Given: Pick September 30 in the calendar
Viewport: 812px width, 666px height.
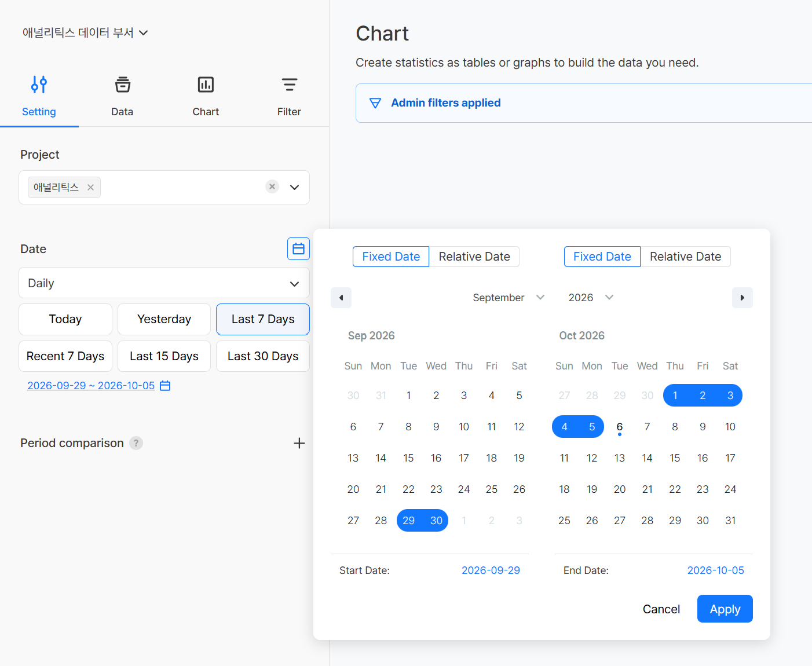Looking at the screenshot, I should [437, 521].
